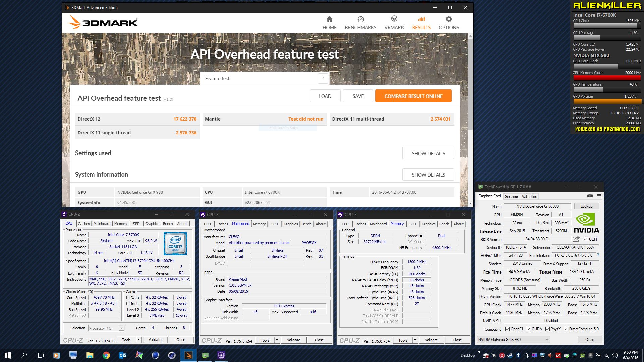Click the red GPU Memory Clock bar
Viewport: 644px width, 362px height.
click(607, 78)
